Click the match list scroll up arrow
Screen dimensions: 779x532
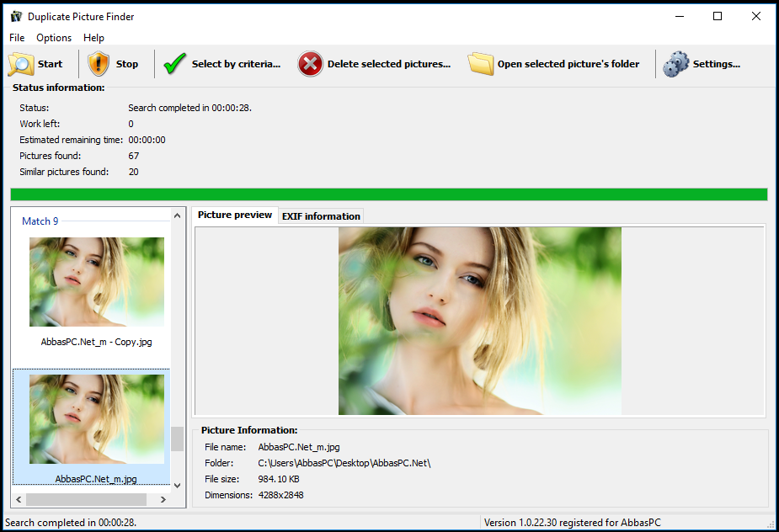click(178, 215)
